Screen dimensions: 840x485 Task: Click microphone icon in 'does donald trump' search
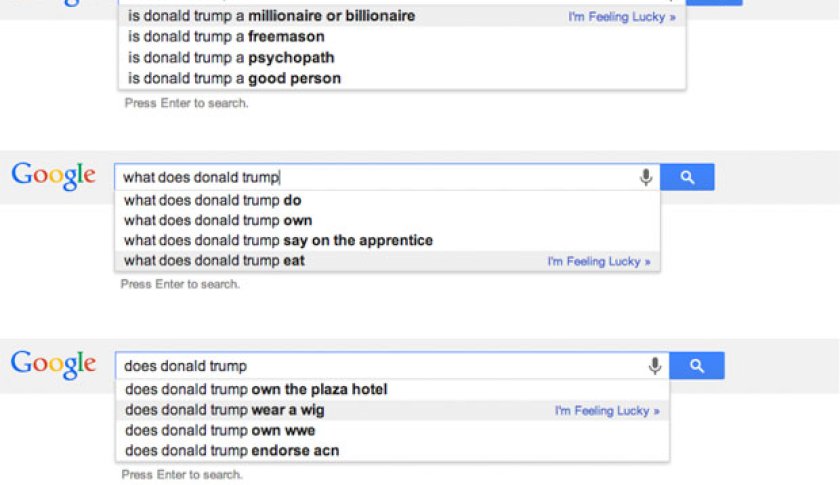tap(655, 366)
